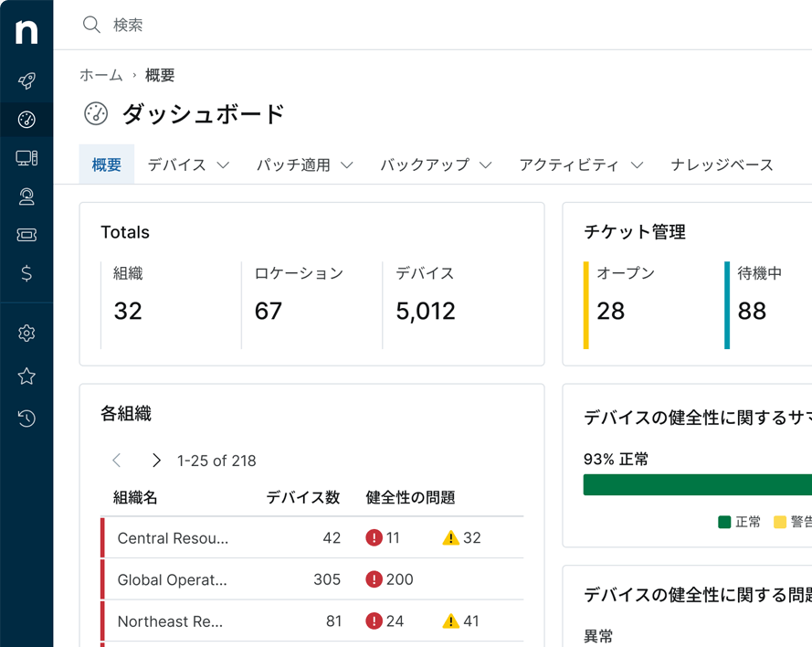812x647 pixels.
Task: Click the 概要 breadcrumb item
Action: point(160,75)
